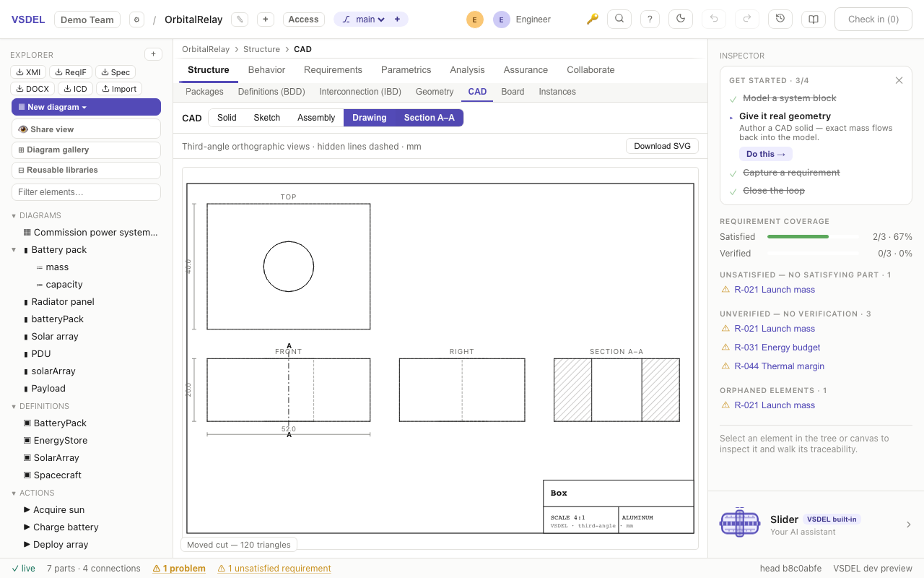Download DOCX export
The height and width of the screenshot is (578, 924).
tap(32, 89)
